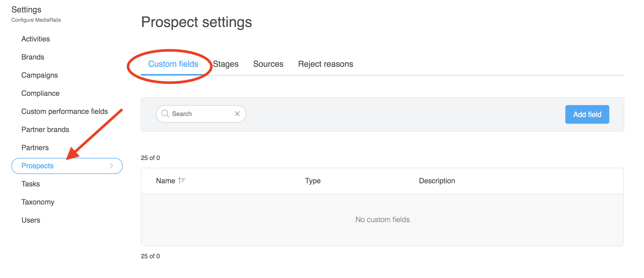Open the Campaigns settings page
The height and width of the screenshot is (278, 644).
[x=40, y=75]
